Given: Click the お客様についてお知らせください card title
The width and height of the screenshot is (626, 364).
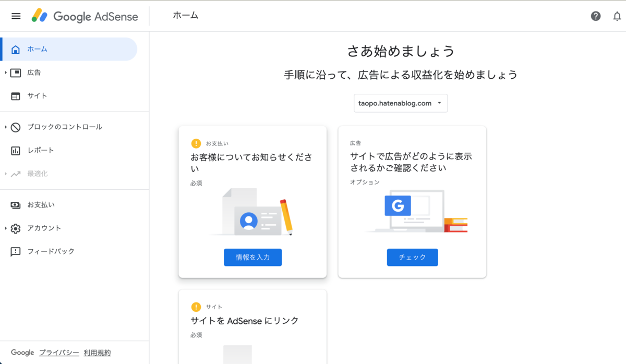Looking at the screenshot, I should click(x=251, y=163).
